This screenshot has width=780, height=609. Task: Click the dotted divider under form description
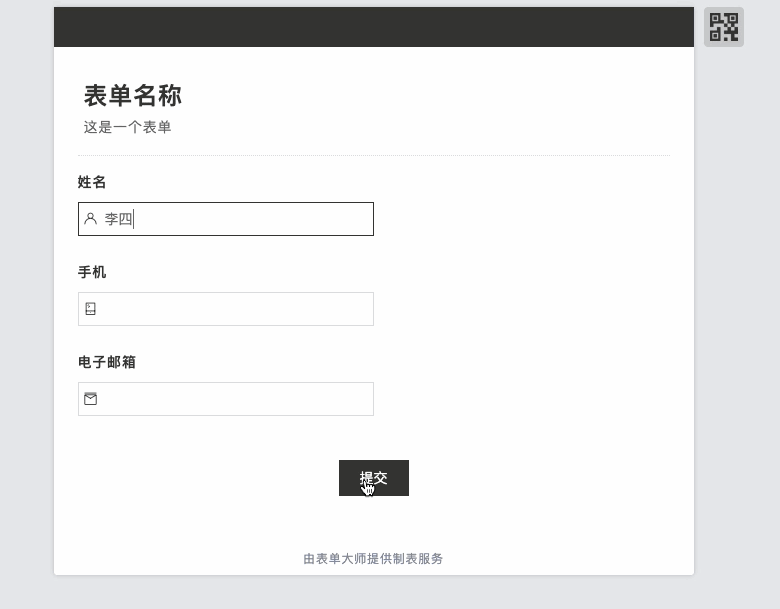(x=373, y=155)
